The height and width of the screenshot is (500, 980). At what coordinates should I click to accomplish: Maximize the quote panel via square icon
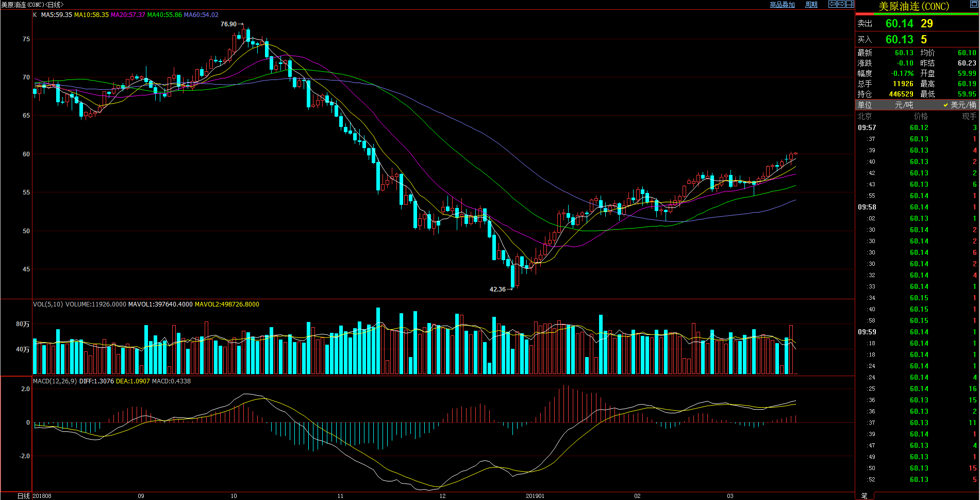pos(974,4)
